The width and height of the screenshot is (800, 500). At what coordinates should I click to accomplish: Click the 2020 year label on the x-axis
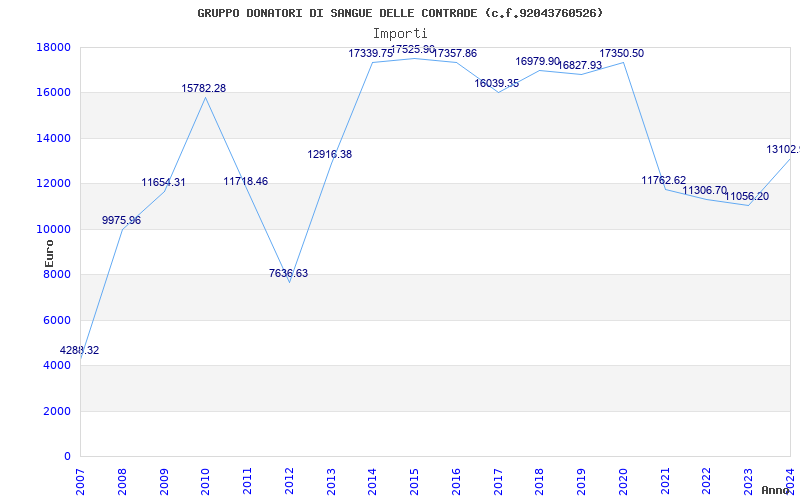(x=623, y=477)
